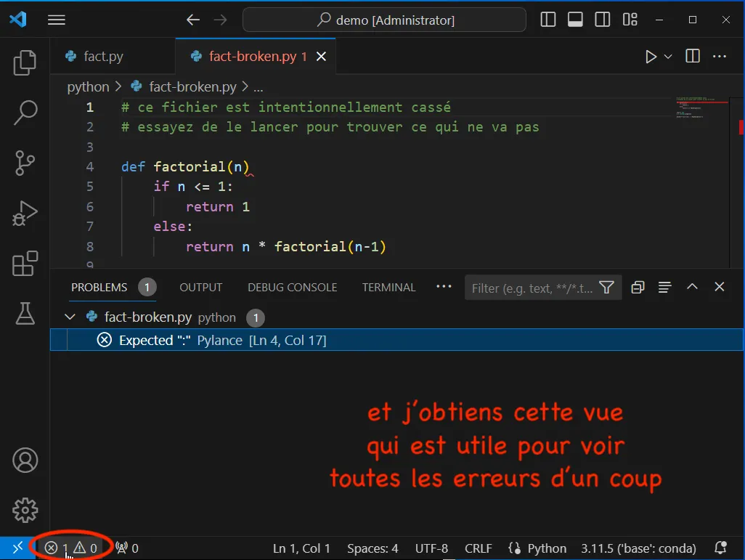
Task: Open notifications via the bell icon
Action: (x=720, y=548)
